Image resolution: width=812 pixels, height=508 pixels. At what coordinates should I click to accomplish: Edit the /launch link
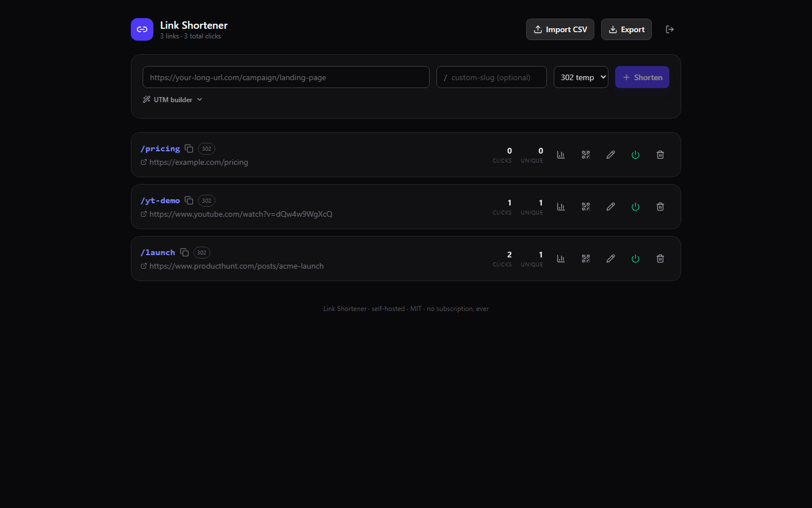[611, 259]
